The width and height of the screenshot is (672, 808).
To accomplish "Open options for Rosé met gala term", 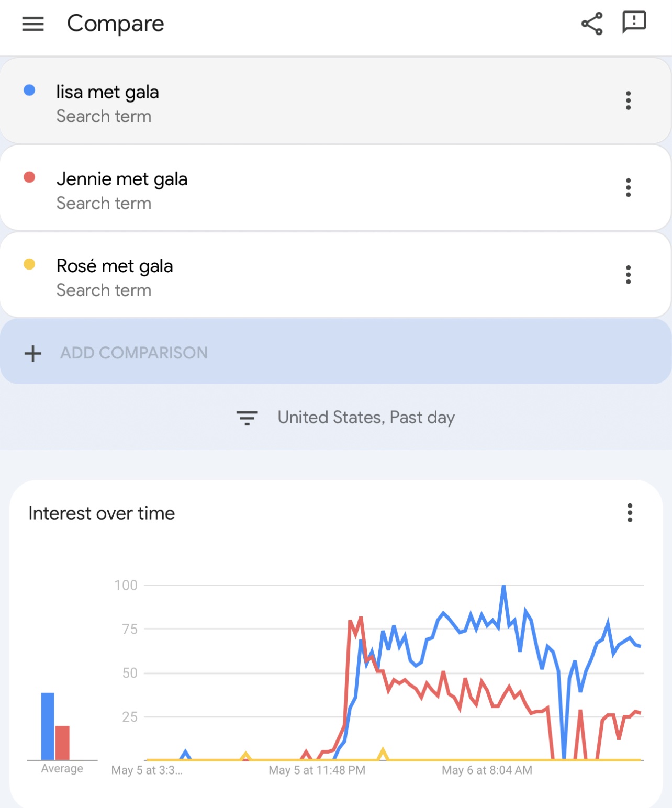I will (628, 275).
